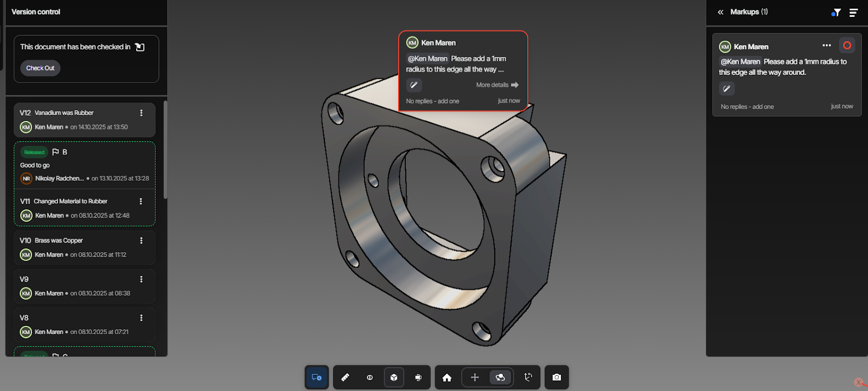The height and width of the screenshot is (391, 868).
Task: Activate the add markup comment tool
Action: 317,377
